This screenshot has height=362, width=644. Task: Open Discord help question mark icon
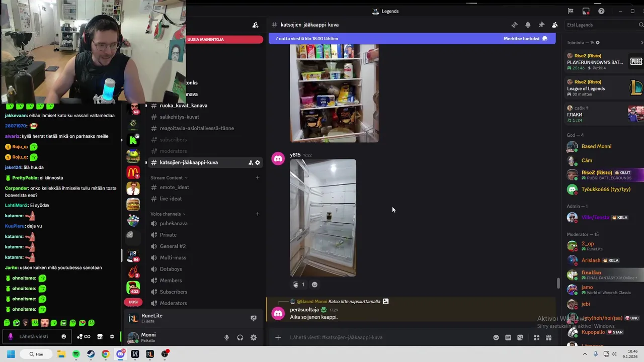pos(601,11)
